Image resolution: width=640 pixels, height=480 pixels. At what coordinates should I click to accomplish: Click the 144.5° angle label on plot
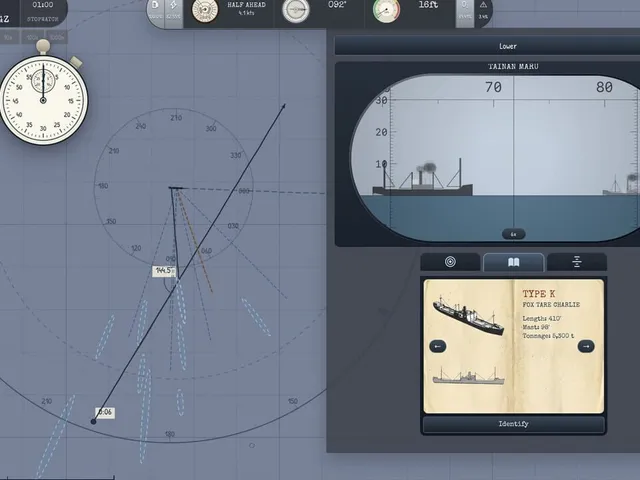164,271
